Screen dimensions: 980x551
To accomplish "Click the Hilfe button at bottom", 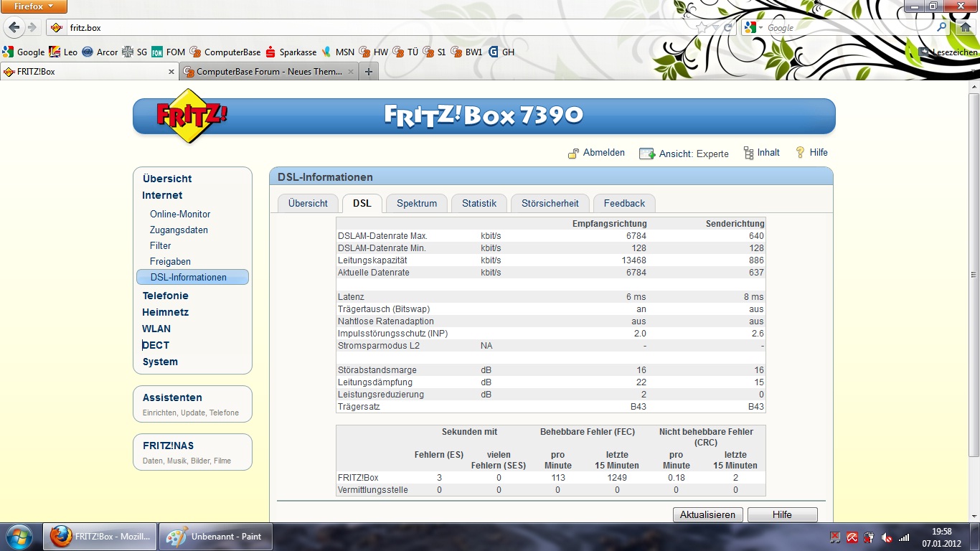I will point(782,514).
